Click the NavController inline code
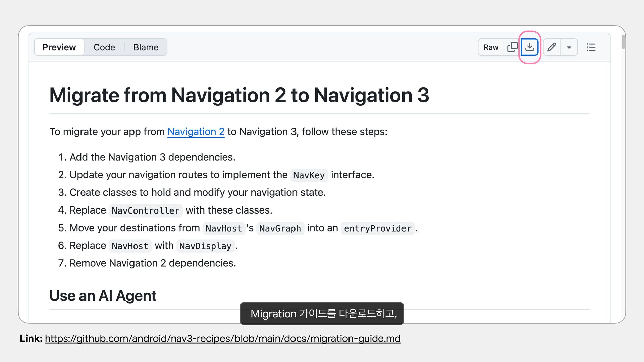This screenshot has width=644, height=362. pyautogui.click(x=146, y=211)
